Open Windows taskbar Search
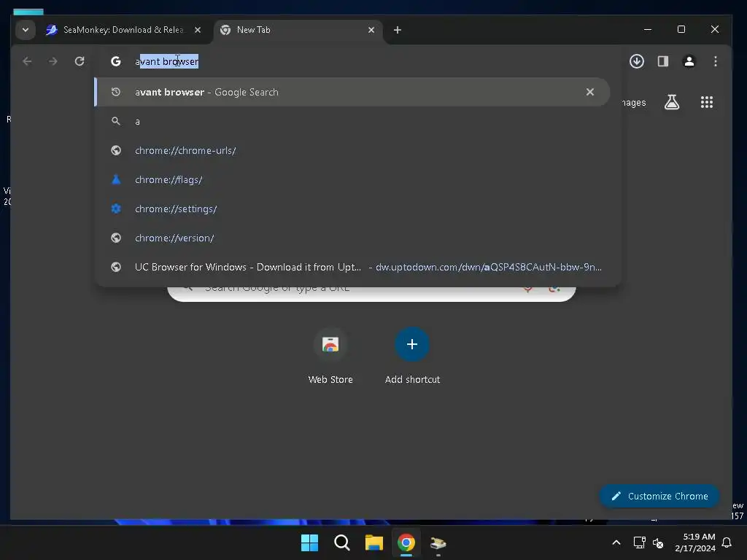Image resolution: width=747 pixels, height=560 pixels. [x=341, y=542]
